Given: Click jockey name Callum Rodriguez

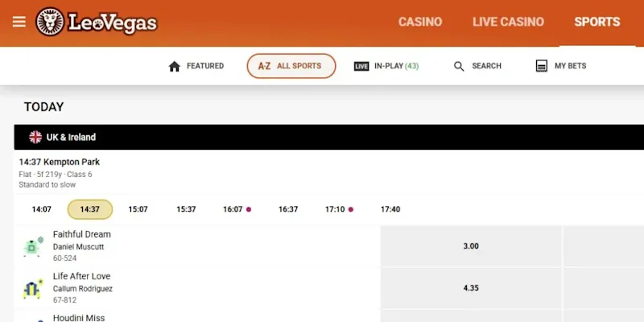Looking at the screenshot, I should point(83,289).
